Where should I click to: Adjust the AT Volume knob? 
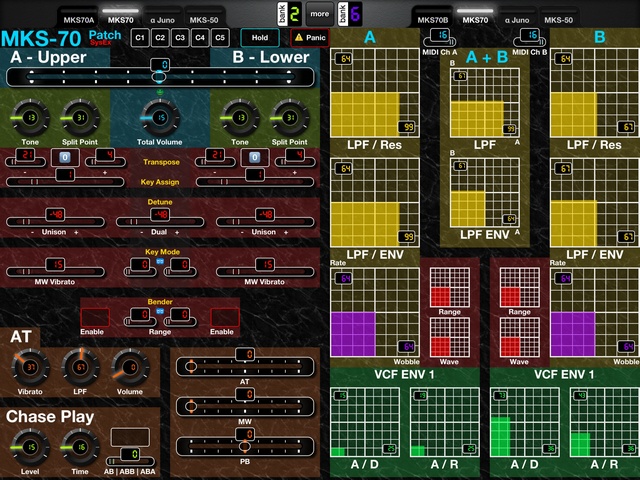[x=130, y=367]
